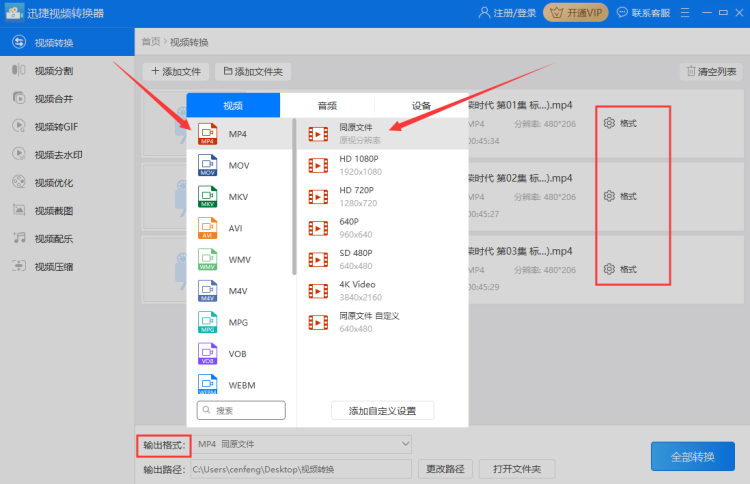
Task: Select MP4 format icon
Action: (208, 134)
